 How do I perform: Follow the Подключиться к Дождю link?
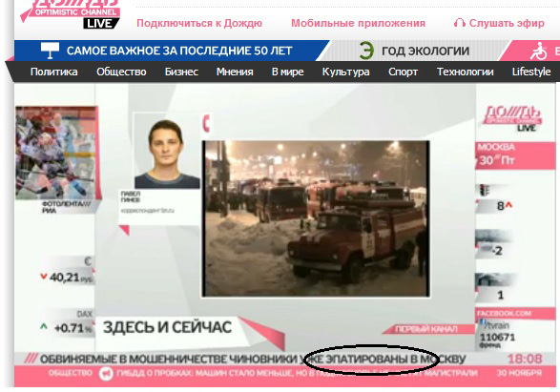pos(199,23)
